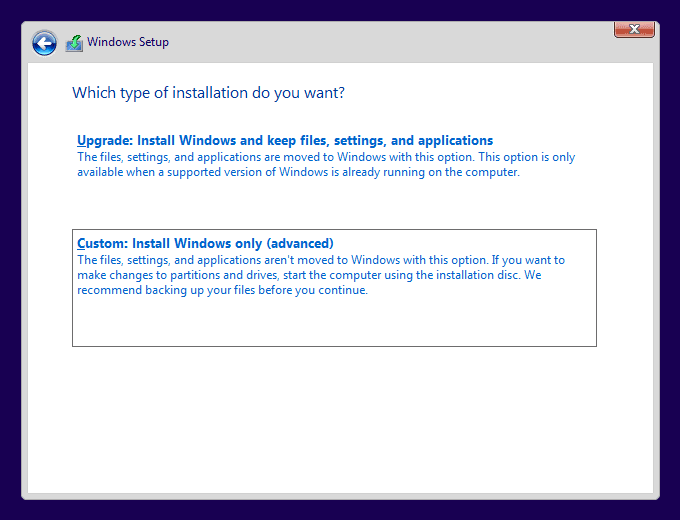Click the 'Which type of installation' heading
The image size is (680, 520).
pos(209,93)
